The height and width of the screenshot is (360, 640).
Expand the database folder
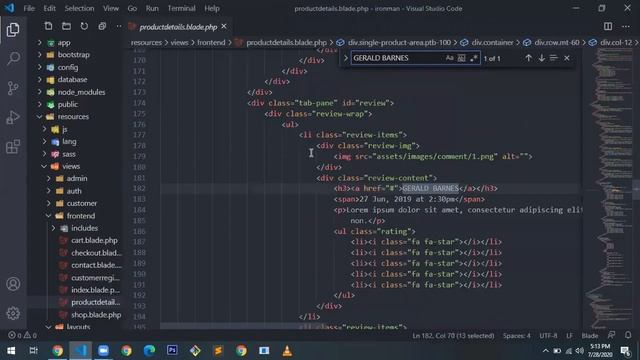pos(72,80)
